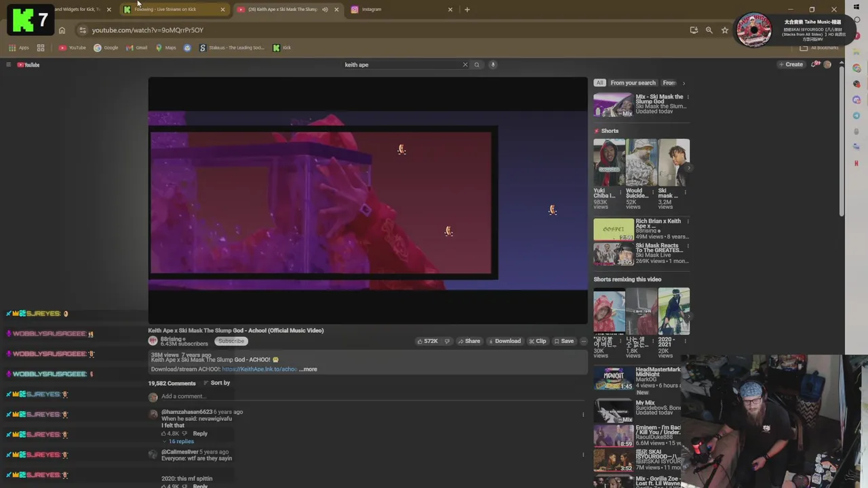Select the 'All' filter chip

[x=599, y=83]
